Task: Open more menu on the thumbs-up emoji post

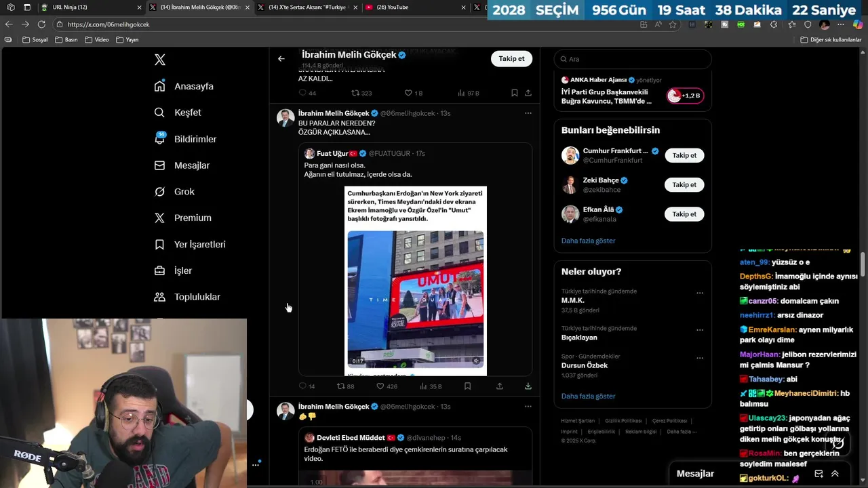Action: click(528, 407)
